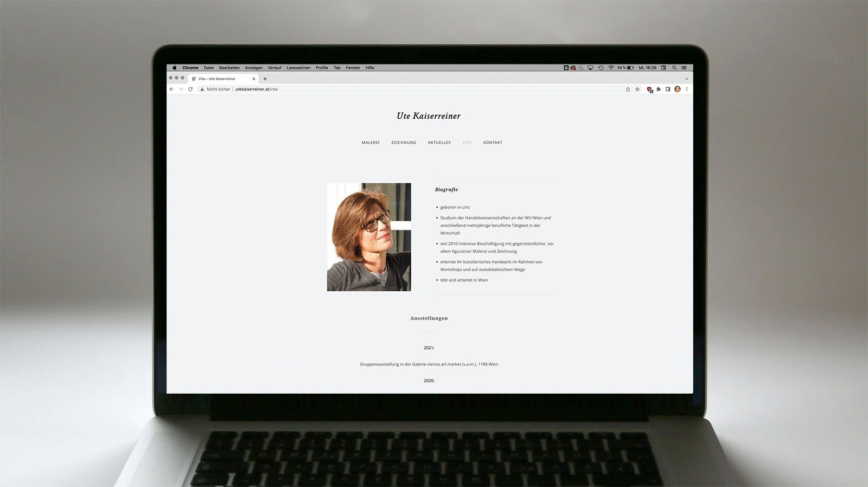Select the 'Vita – Ute Kaiserreiner' browser tab
This screenshot has height=487, width=868.
click(223, 79)
